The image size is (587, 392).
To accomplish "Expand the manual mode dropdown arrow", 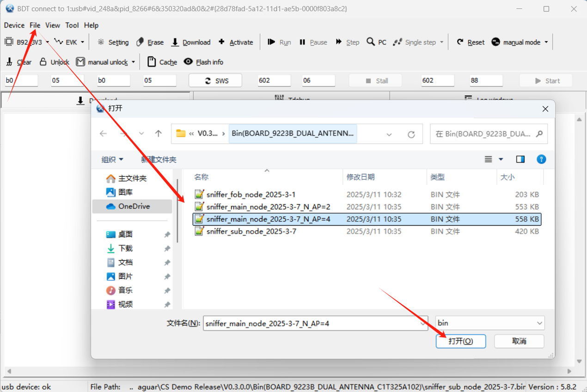I will [x=546, y=42].
